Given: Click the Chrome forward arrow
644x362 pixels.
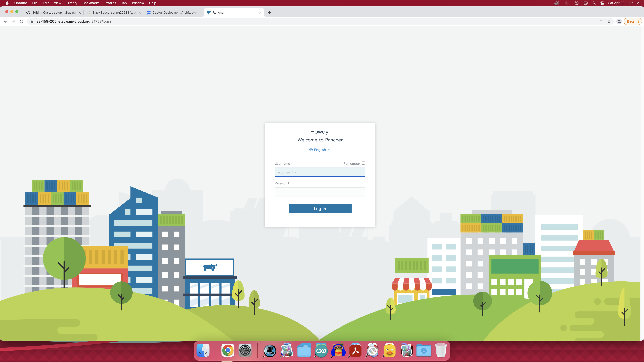Looking at the screenshot, I should point(13,21).
